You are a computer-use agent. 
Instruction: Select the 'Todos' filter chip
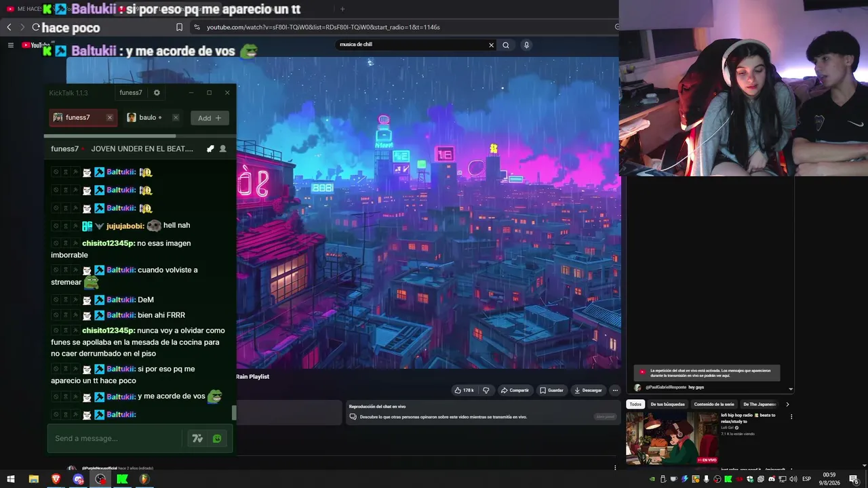(x=635, y=405)
